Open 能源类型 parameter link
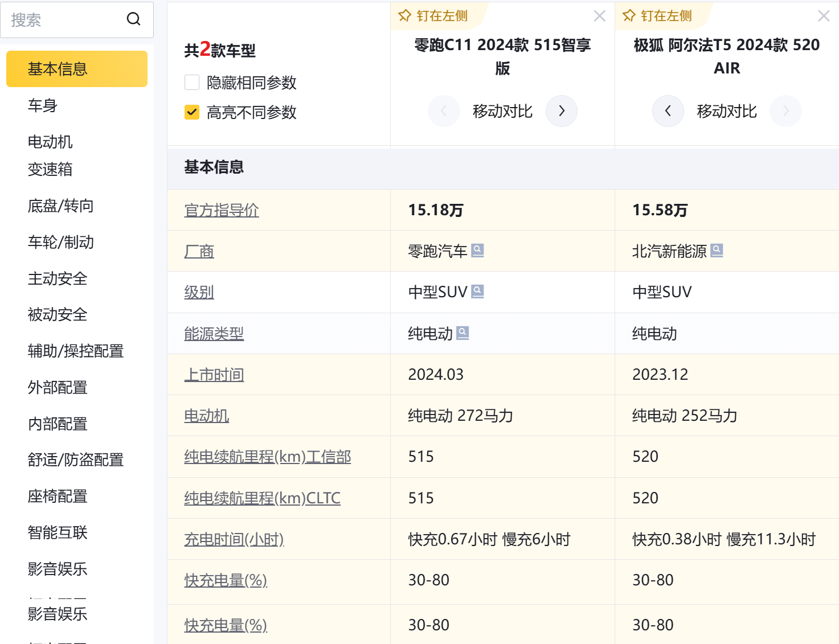Image resolution: width=839 pixels, height=644 pixels. pyautogui.click(x=214, y=334)
